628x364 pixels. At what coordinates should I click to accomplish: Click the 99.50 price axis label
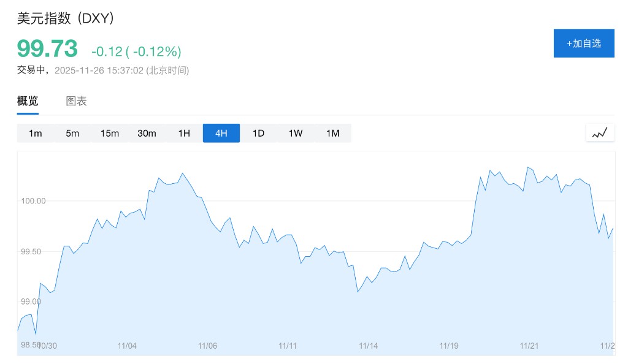31,251
